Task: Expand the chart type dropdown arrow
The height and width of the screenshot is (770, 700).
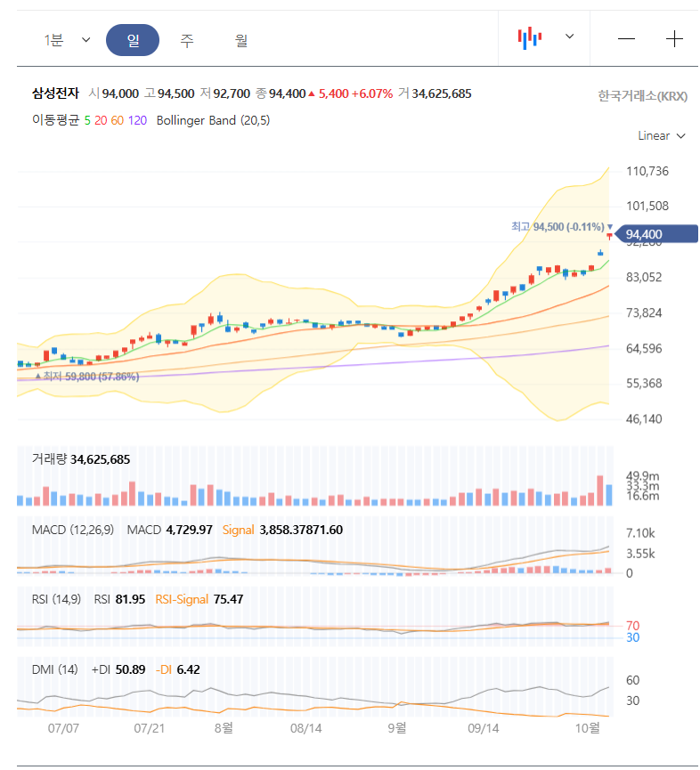Action: 569,36
